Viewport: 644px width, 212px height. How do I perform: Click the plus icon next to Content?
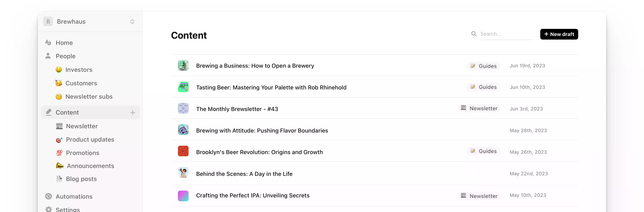pyautogui.click(x=133, y=113)
